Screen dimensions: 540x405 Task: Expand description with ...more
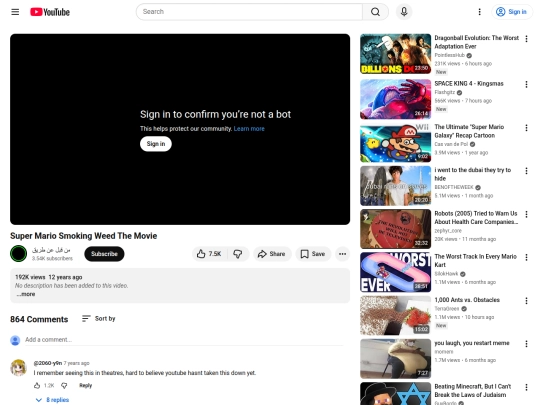click(26, 294)
